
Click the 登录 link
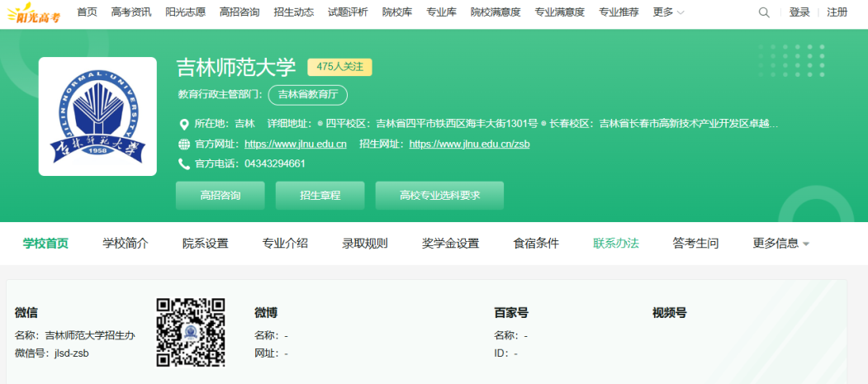[799, 12]
